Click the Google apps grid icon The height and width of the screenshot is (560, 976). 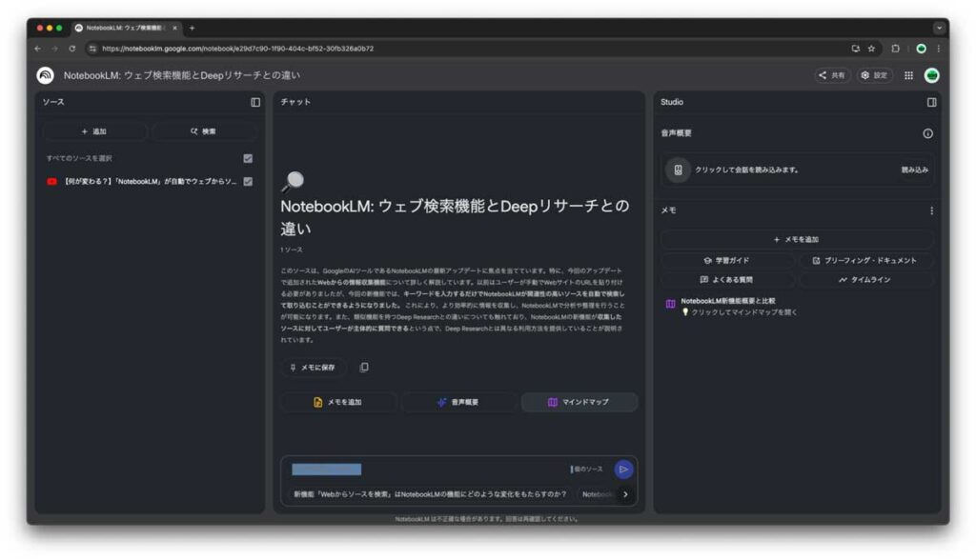(908, 75)
